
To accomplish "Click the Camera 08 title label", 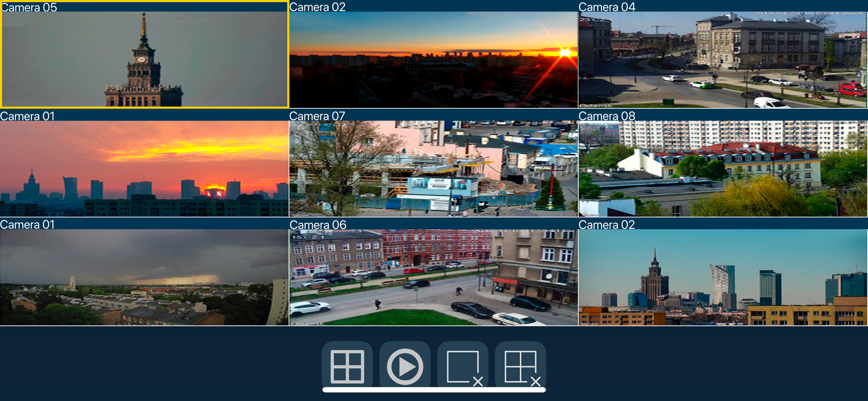I will click(x=606, y=116).
